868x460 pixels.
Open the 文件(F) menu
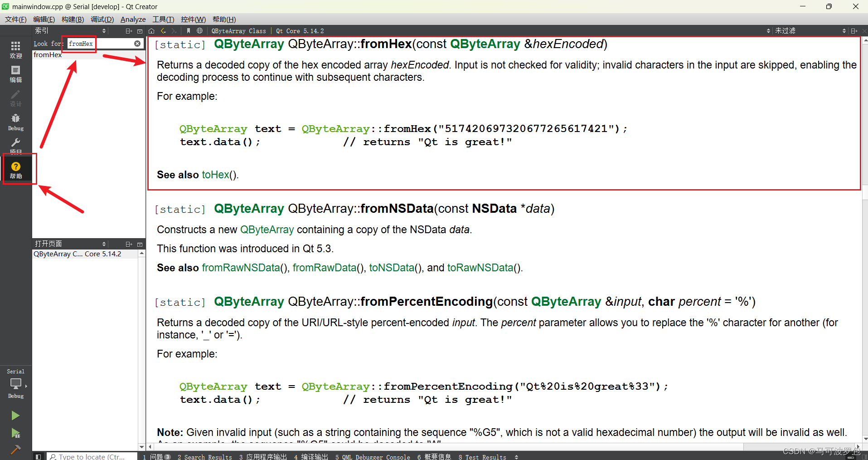[x=16, y=19]
